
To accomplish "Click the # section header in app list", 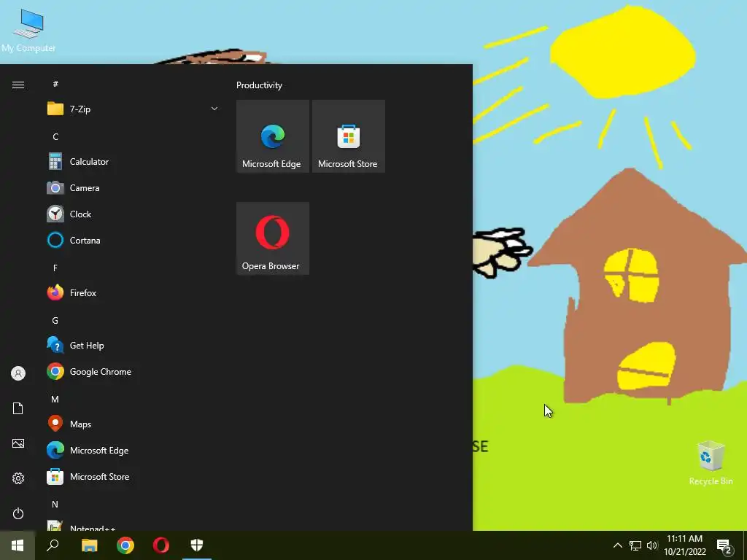I will point(55,85).
